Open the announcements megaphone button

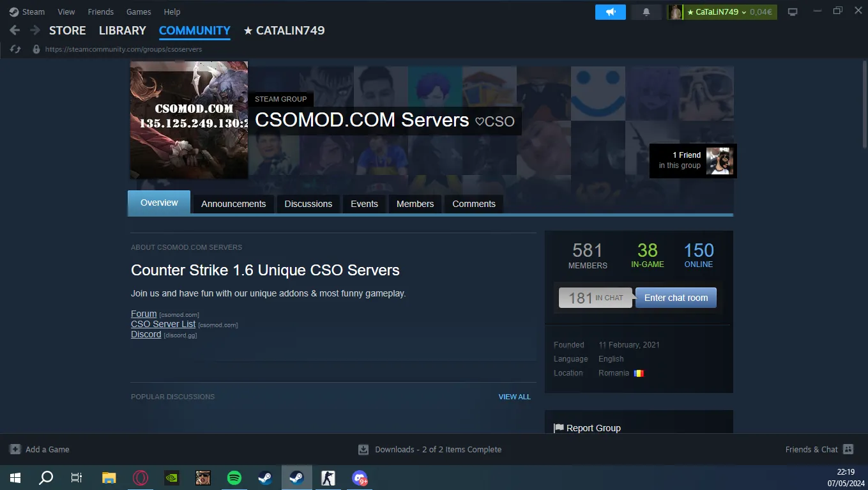click(x=611, y=12)
